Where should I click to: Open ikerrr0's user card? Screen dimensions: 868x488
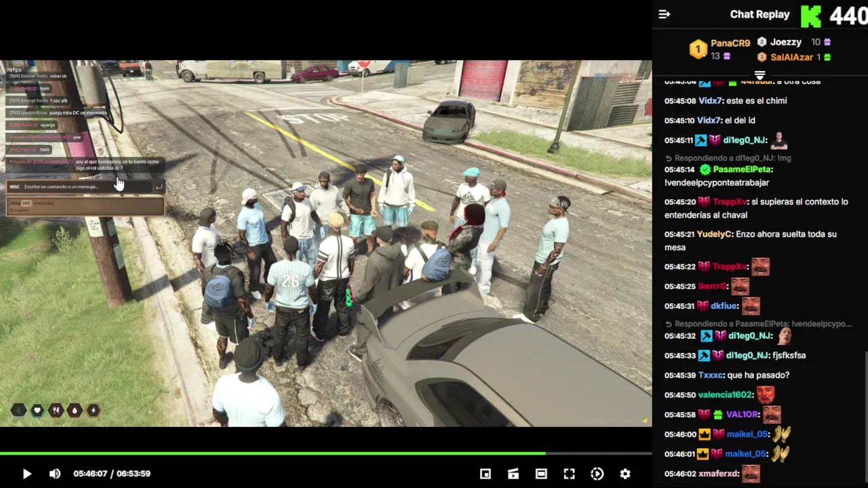[x=713, y=286]
